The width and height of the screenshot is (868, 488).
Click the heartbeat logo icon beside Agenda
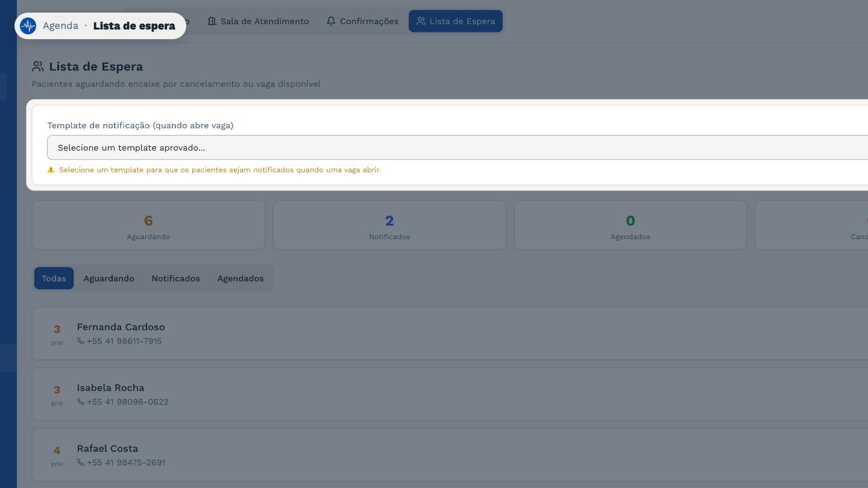(x=28, y=26)
